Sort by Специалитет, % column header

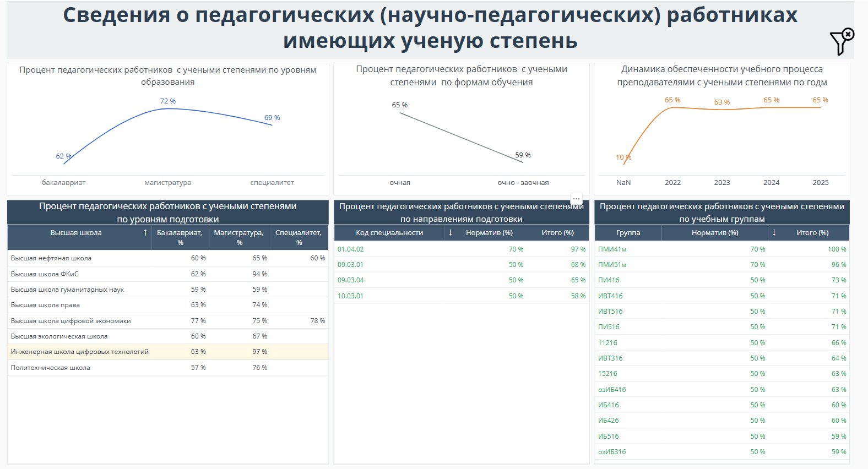[298, 237]
